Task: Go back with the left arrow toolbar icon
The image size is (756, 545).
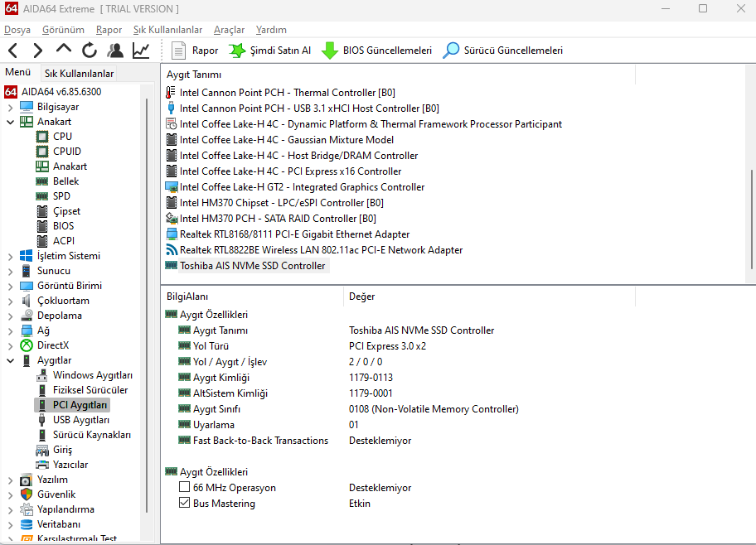Action: 13,51
